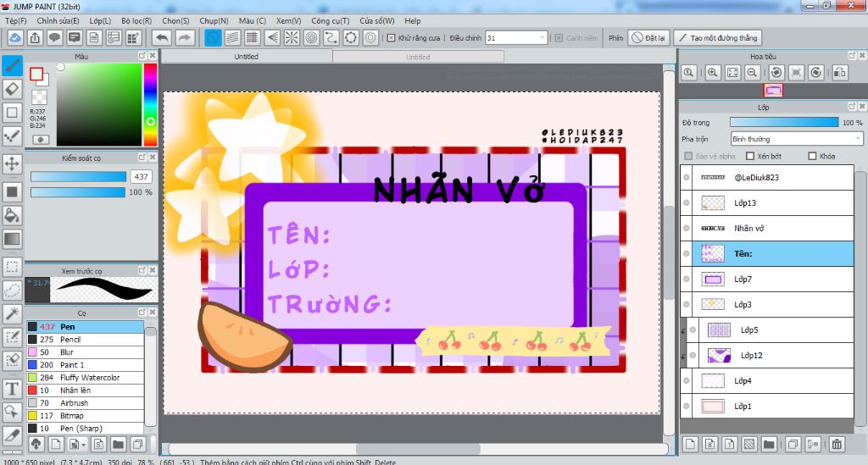Turn off snap with the blue snap-off icon
This screenshot has width=868, height=465.
[213, 37]
